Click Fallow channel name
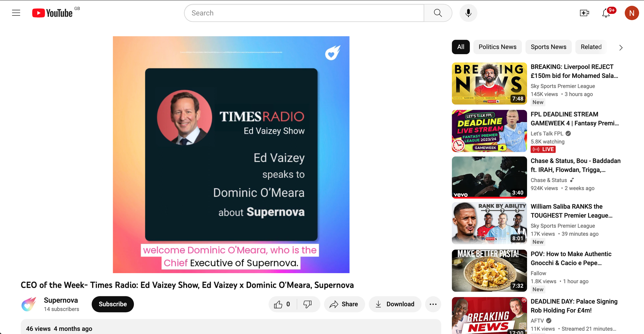Viewport: 644px width, 334px height. [538, 273]
